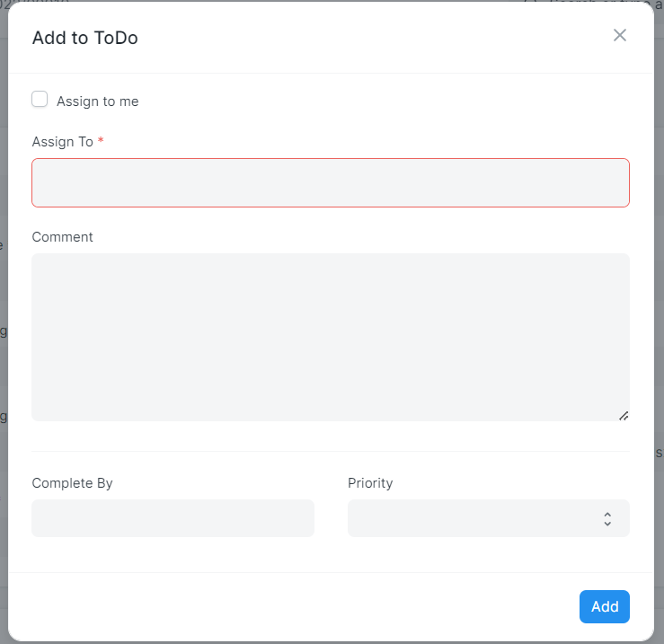Image resolution: width=664 pixels, height=644 pixels.
Task: Grab the Comment box resize handle
Action: [624, 416]
